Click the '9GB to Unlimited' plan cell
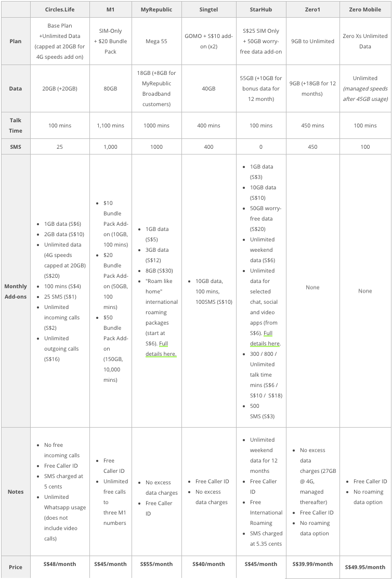The height and width of the screenshot is (579, 392). pos(312,41)
